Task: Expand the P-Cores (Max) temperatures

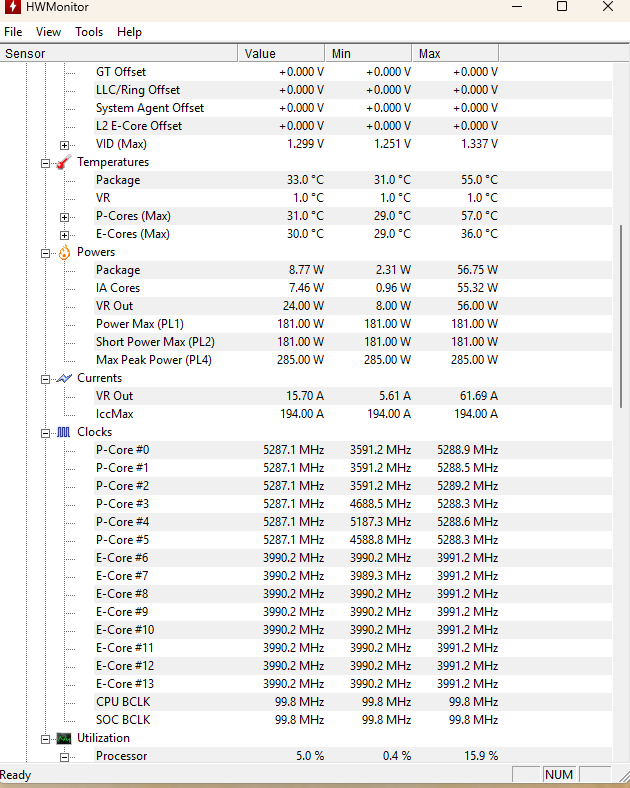Action: coord(65,216)
